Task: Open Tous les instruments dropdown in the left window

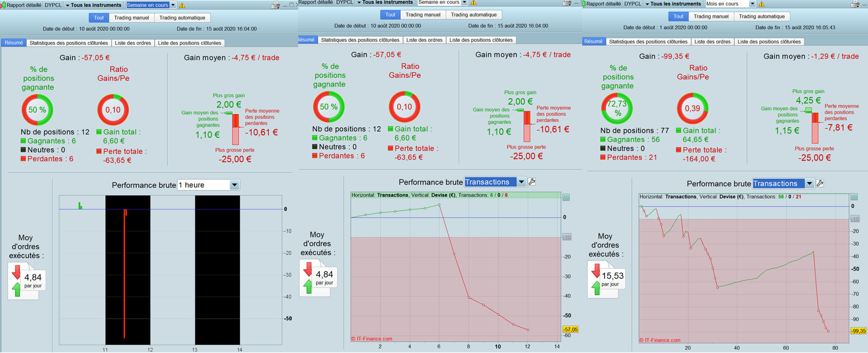Action: (x=94, y=5)
